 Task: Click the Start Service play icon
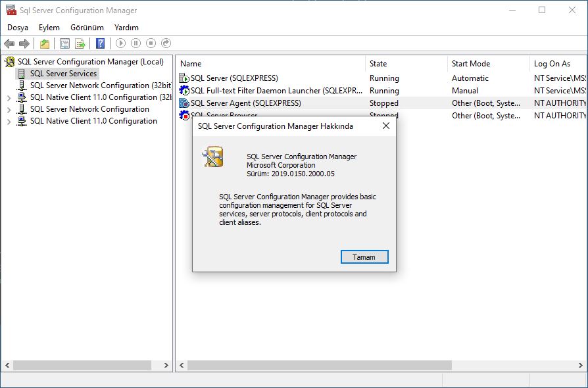[x=120, y=43]
